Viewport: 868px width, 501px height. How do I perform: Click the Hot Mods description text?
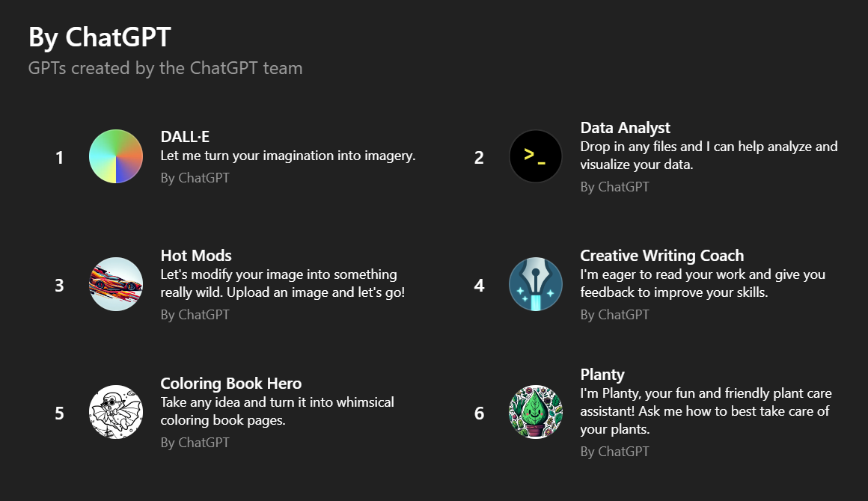(282, 283)
